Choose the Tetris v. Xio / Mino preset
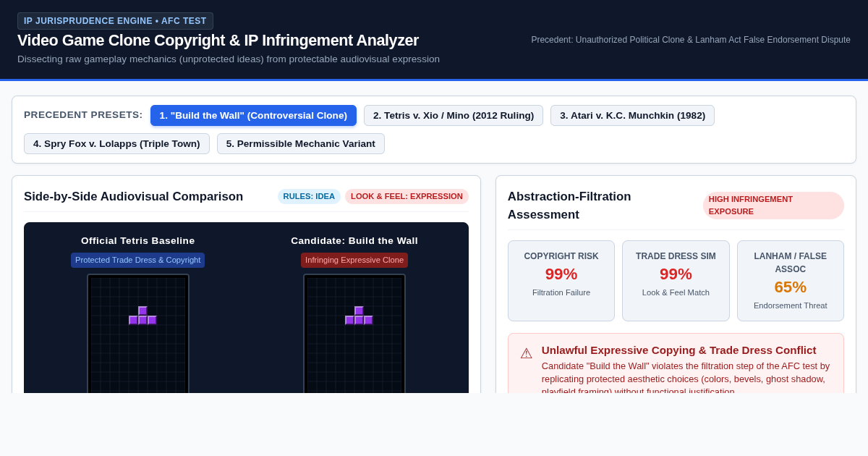This screenshot has width=868, height=456. [454, 116]
